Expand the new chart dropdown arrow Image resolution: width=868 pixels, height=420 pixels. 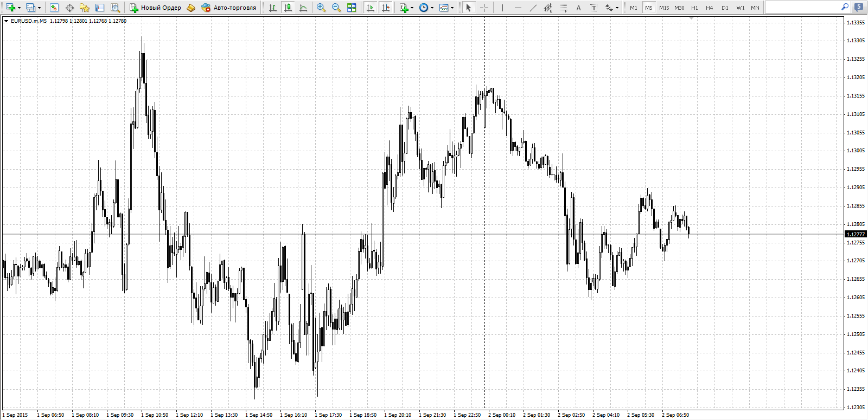coord(19,8)
